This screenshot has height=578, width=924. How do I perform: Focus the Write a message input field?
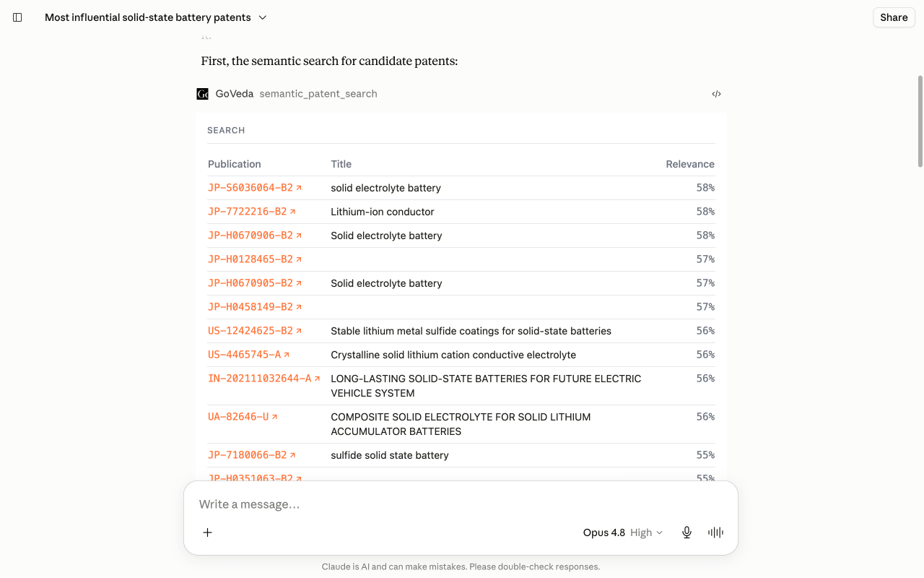click(461, 504)
